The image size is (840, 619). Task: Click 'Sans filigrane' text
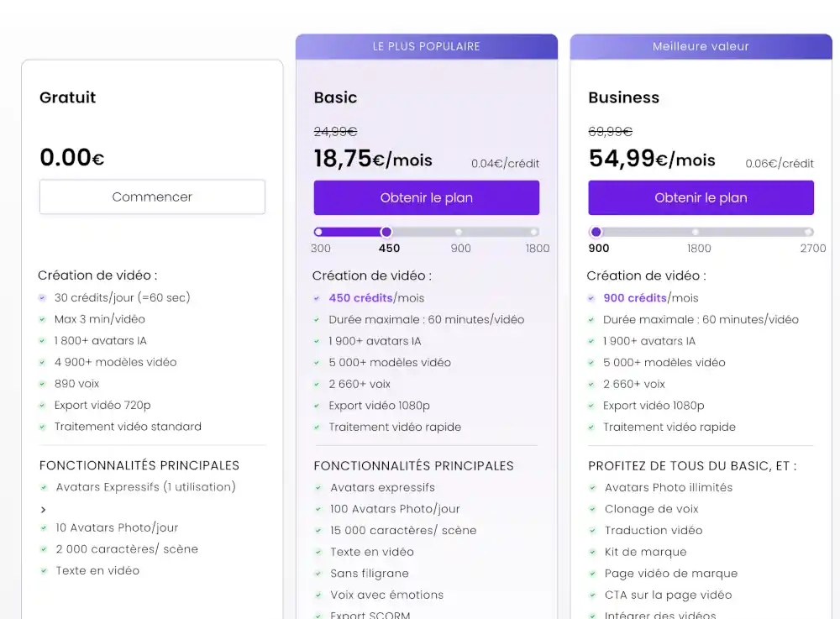coord(370,573)
